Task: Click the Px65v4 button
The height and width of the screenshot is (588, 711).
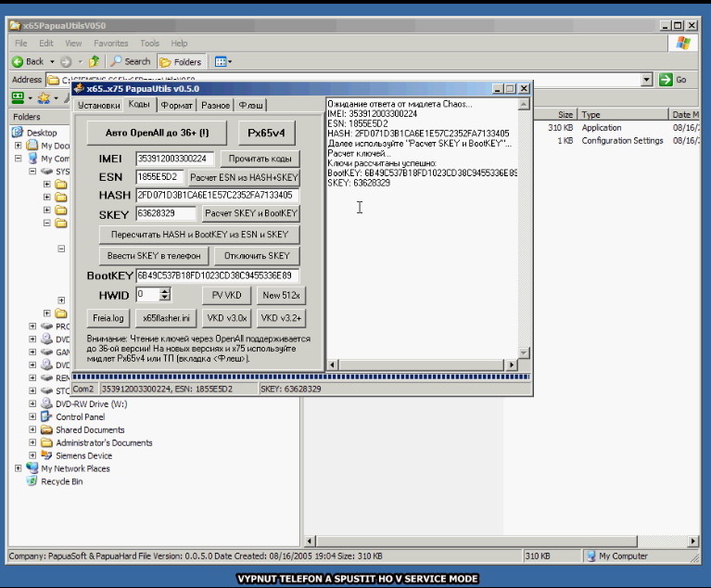Action: (x=267, y=133)
